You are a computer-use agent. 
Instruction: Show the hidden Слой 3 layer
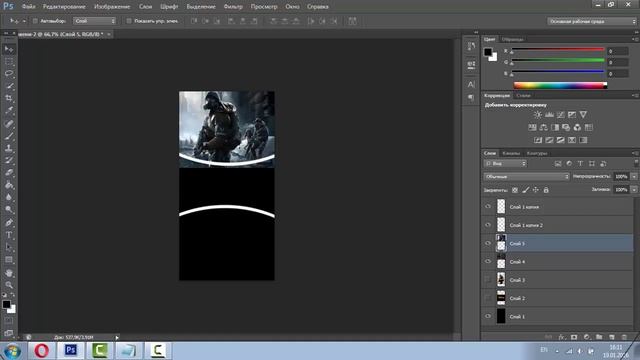coord(488,280)
